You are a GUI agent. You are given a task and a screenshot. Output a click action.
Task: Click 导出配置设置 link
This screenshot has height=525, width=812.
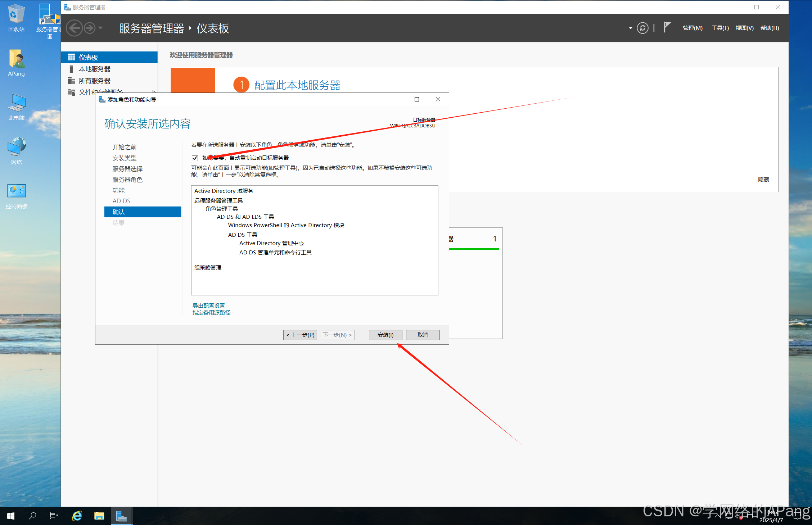[209, 306]
